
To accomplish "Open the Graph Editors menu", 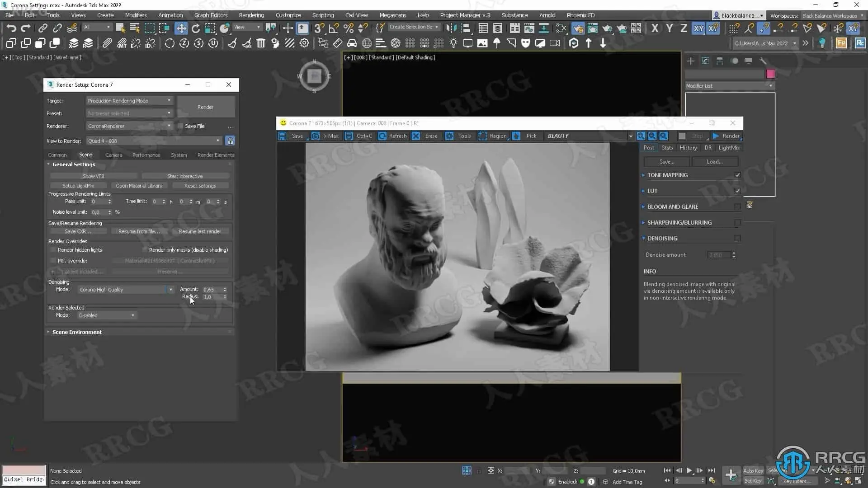I will coord(211,15).
